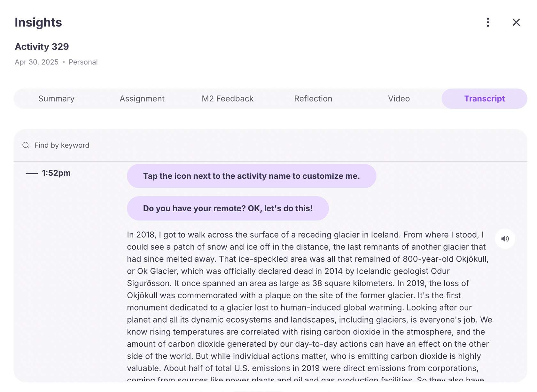Show the Video tab
Image resolution: width=537 pixels, height=392 pixels.
click(x=399, y=99)
